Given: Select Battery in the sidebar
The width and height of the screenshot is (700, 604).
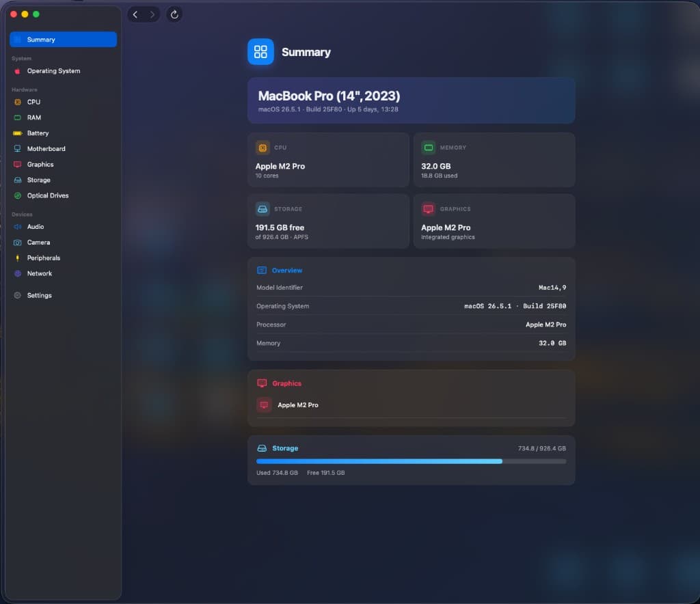Looking at the screenshot, I should pyautogui.click(x=63, y=133).
